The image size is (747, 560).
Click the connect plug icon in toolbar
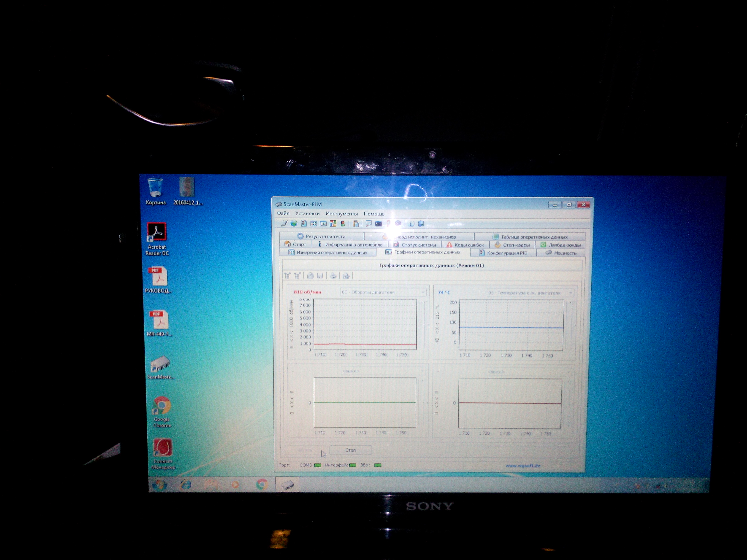(x=284, y=223)
